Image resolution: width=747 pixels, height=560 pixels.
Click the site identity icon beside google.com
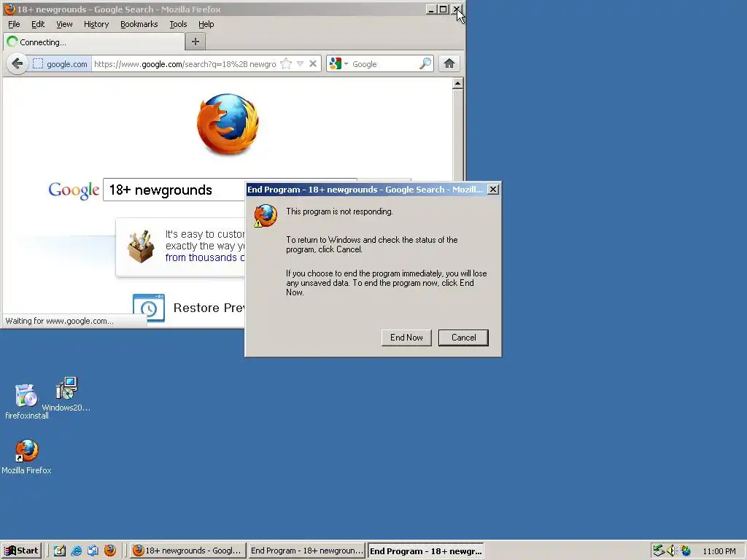(38, 64)
